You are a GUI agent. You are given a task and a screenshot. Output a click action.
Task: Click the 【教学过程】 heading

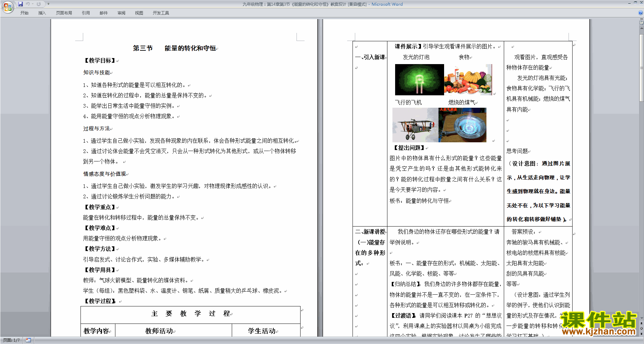point(100,301)
